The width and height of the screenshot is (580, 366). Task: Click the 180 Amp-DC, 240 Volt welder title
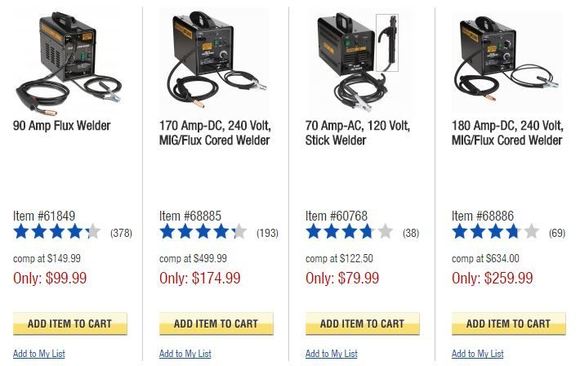click(508, 133)
